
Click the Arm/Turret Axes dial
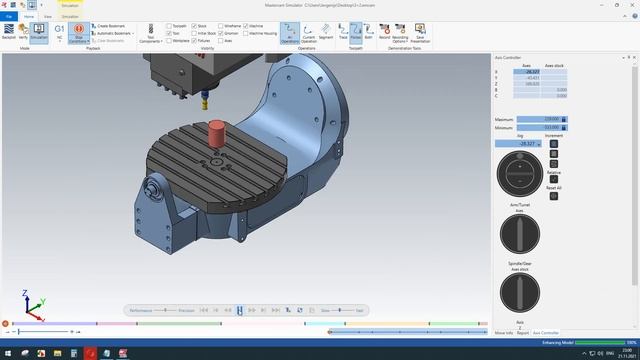pos(520,233)
